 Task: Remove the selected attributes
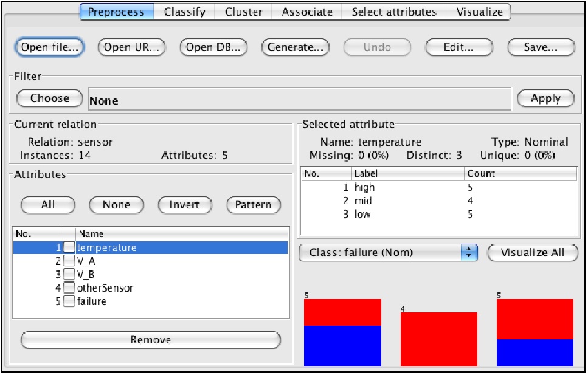tap(151, 340)
